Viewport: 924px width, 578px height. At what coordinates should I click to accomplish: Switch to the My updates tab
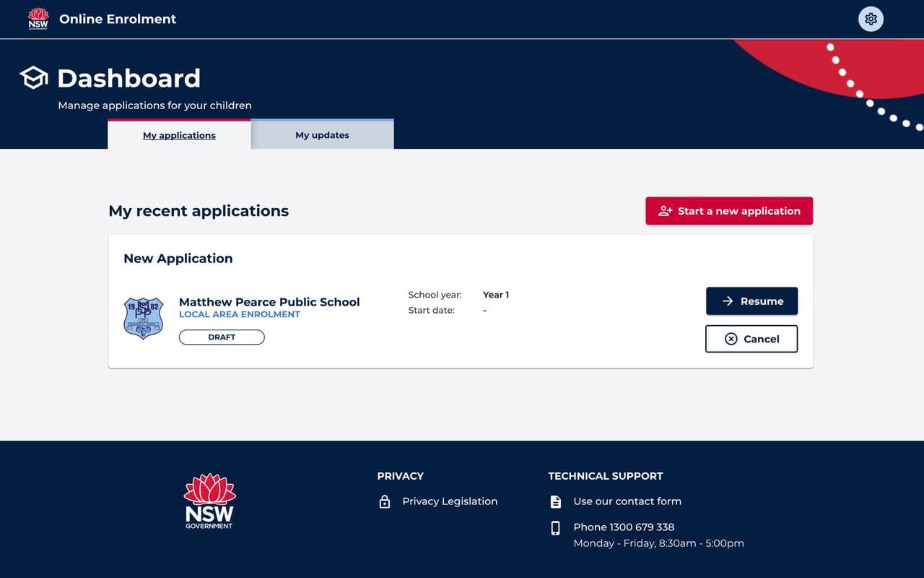(322, 135)
